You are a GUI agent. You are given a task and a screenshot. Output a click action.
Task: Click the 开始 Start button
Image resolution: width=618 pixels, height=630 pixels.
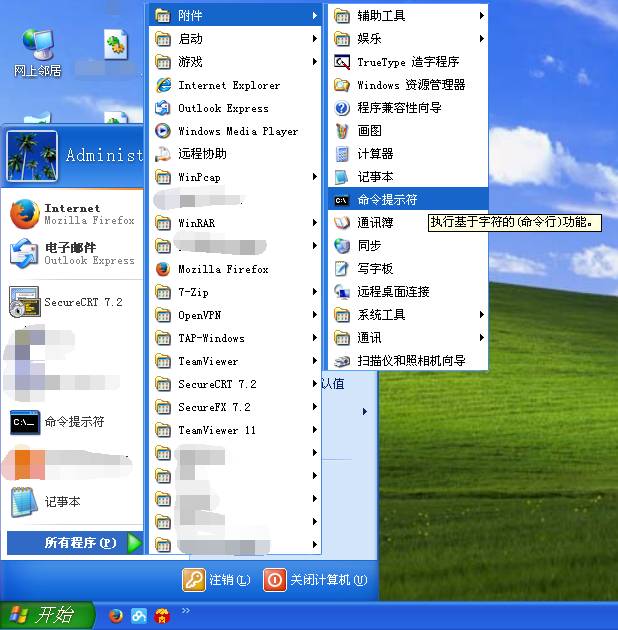tap(46, 615)
